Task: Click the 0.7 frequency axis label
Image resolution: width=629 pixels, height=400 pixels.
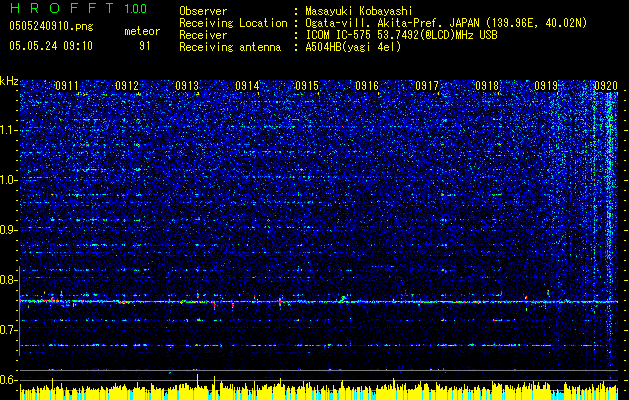Action: (x=8, y=330)
